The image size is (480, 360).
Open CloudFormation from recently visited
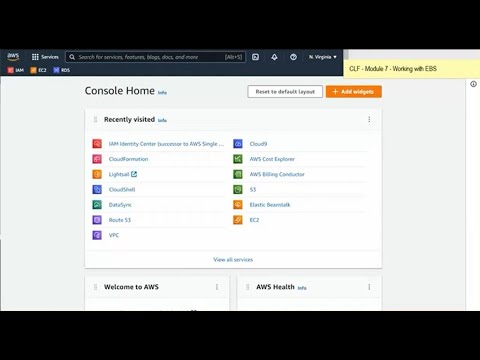(x=128, y=159)
